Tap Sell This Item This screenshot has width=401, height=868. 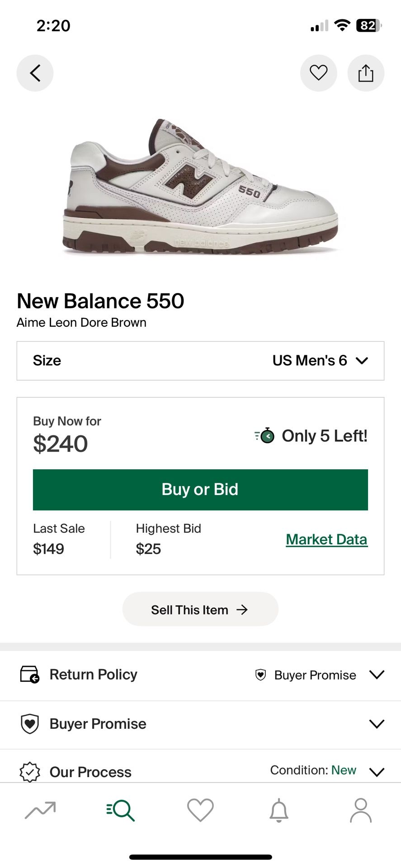[200, 609]
